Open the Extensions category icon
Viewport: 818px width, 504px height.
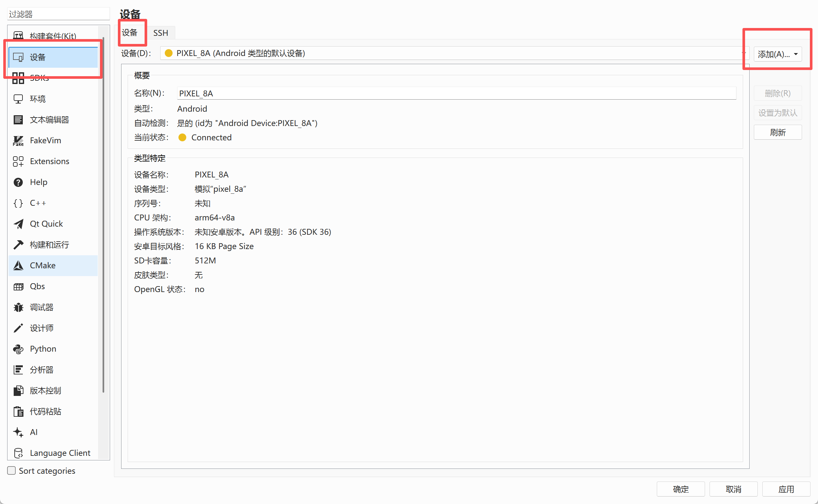pos(18,161)
